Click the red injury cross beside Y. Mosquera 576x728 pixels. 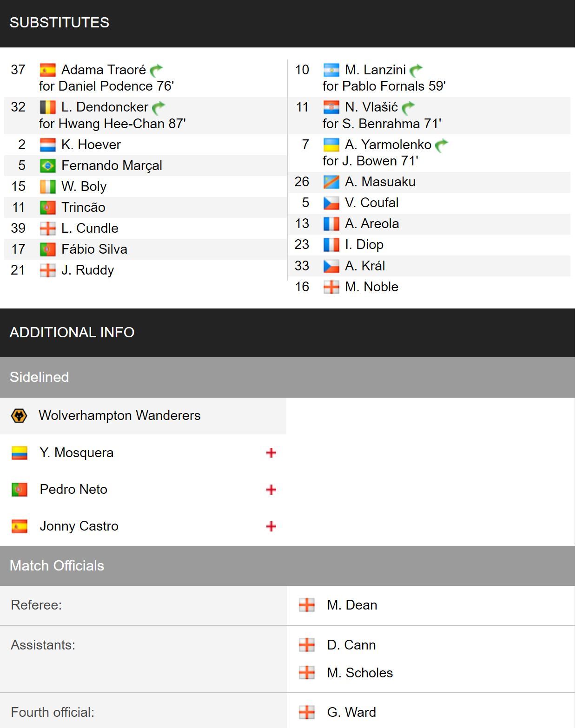[271, 453]
